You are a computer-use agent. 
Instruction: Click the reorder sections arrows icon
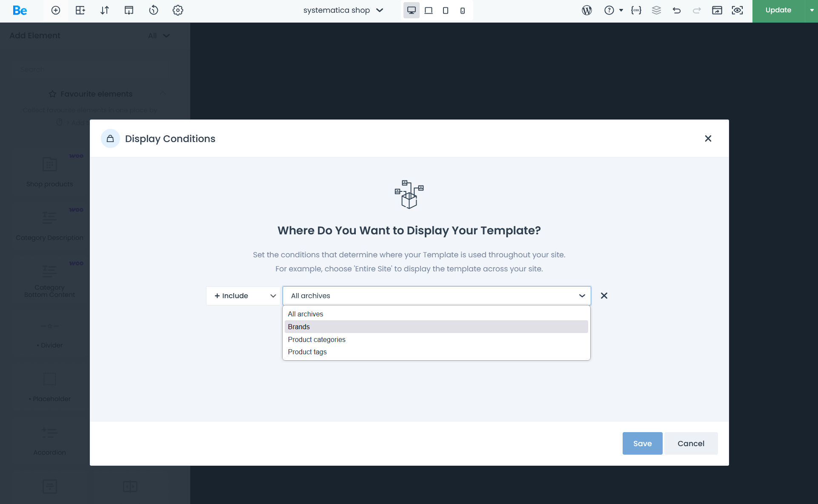tap(105, 10)
